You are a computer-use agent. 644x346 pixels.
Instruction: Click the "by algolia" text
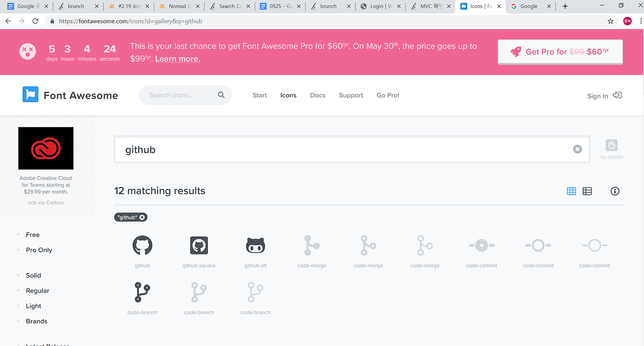pos(611,157)
